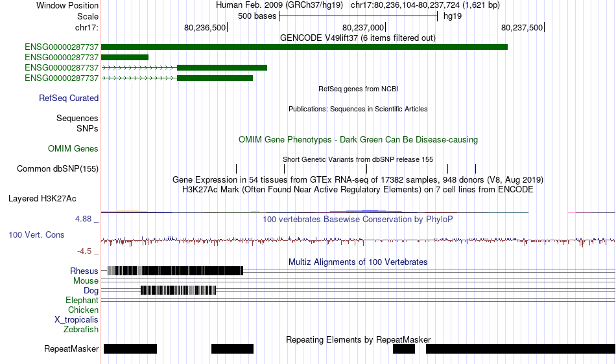Click the 'H3K27Ac Mark' ENCODE track title
The image size is (616, 364).
[x=358, y=190]
